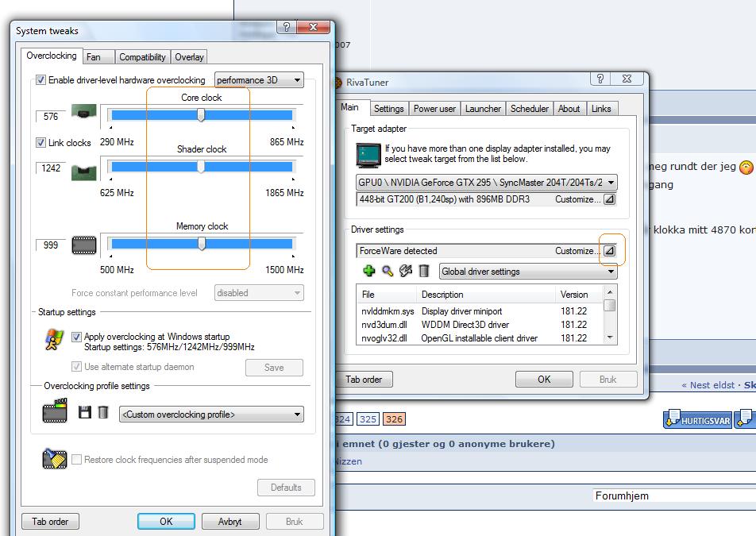This screenshot has height=536, width=756.
Task: Click the Version column header
Action: [x=577, y=295]
